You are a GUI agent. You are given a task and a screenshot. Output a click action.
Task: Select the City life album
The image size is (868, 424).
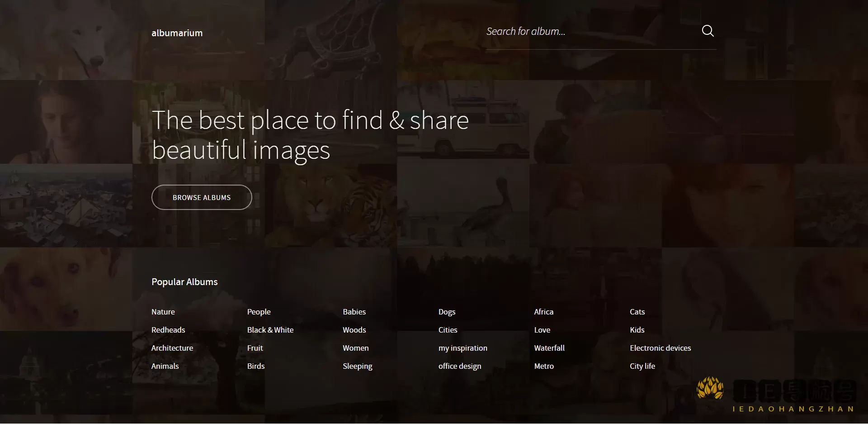(642, 366)
